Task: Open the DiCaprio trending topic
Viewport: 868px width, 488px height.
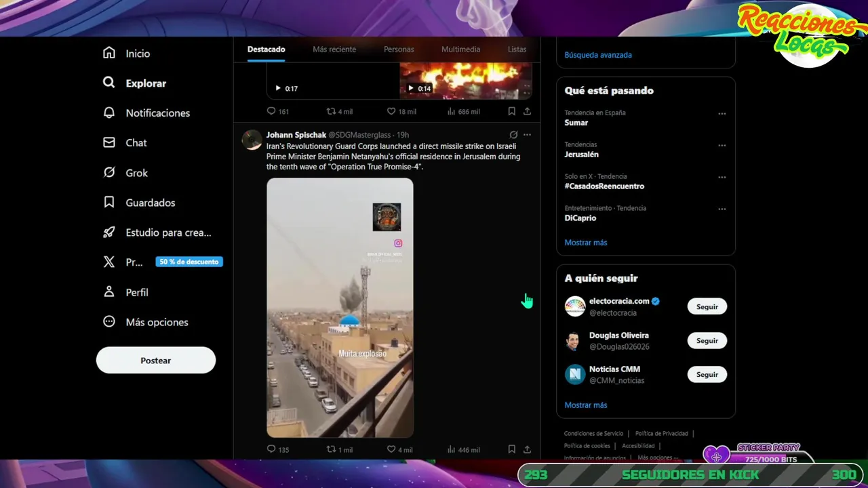Action: tap(580, 218)
